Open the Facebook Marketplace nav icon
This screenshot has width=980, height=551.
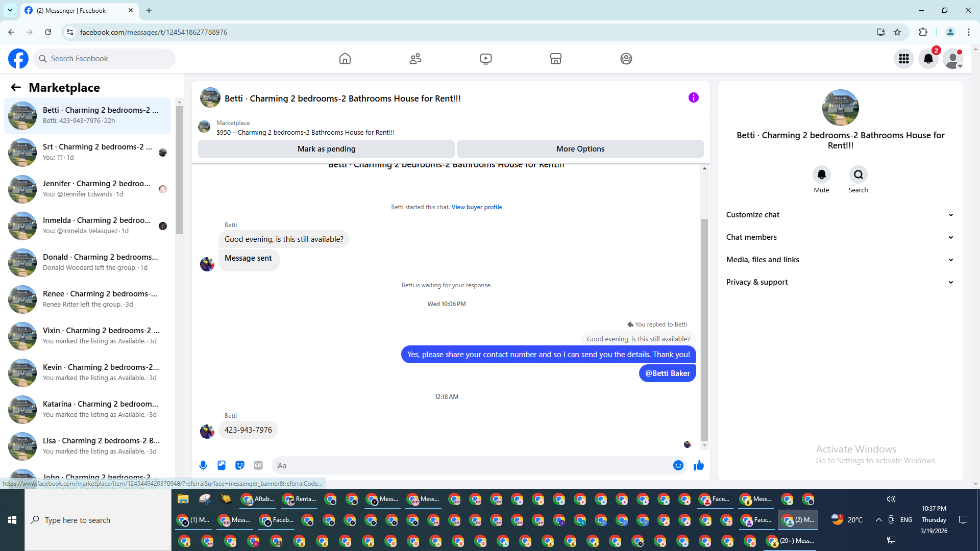coord(556,59)
